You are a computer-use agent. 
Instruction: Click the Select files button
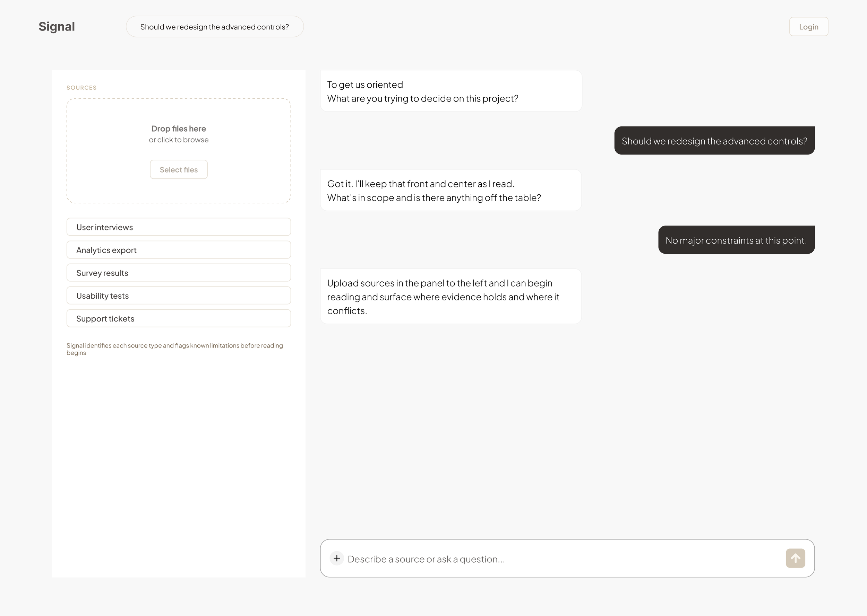point(179,169)
